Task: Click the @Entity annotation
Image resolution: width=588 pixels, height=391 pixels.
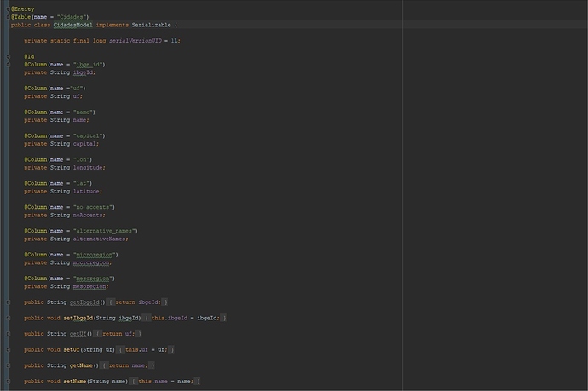Action: click(x=23, y=9)
